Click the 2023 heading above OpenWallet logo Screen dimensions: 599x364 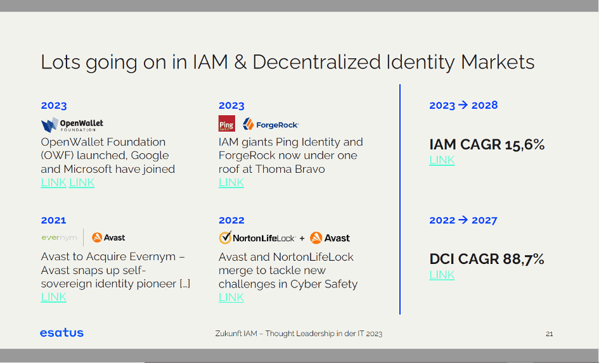pos(54,106)
